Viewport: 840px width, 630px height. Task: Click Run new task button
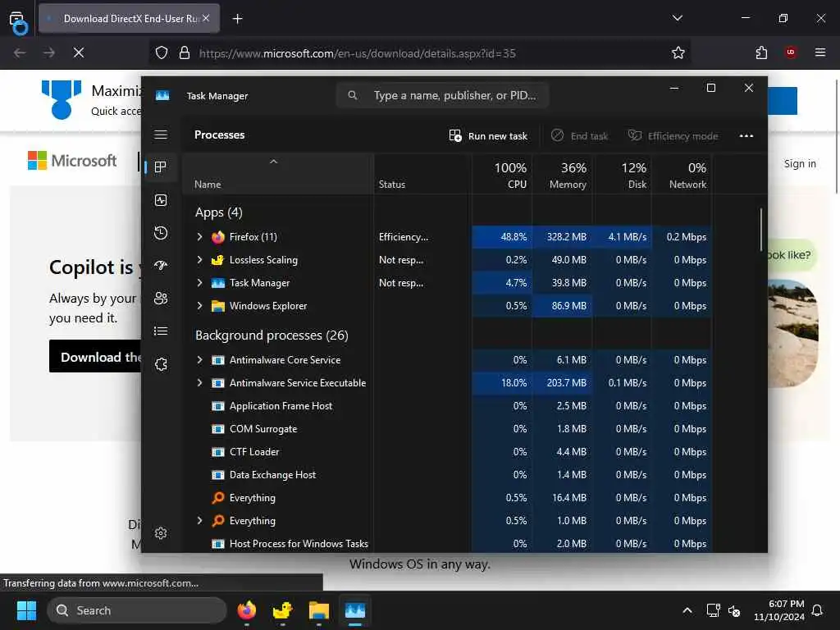pyautogui.click(x=488, y=136)
